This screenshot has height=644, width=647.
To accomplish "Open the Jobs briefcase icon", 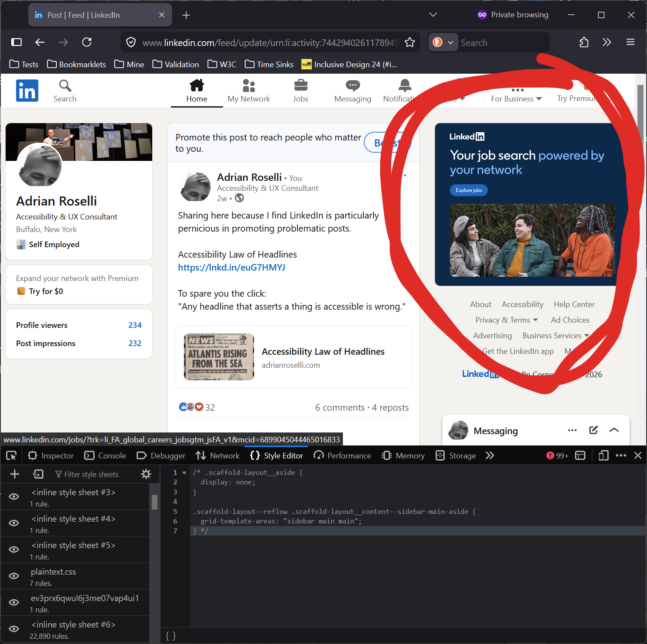I will tap(301, 85).
